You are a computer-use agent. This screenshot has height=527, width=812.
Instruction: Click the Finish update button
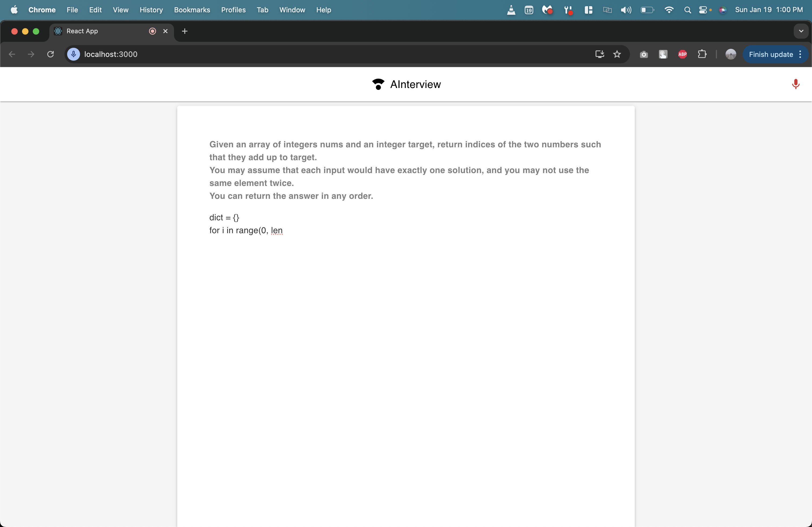[770, 54]
